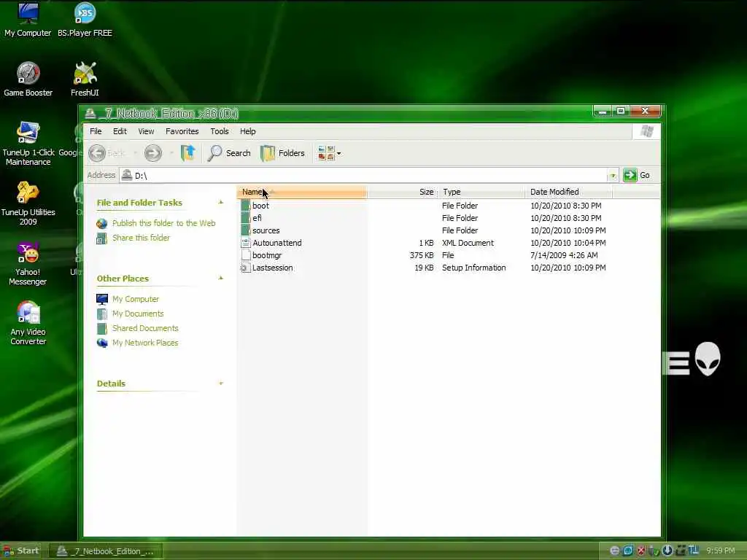Screen dimensions: 747x560
Task: Sort by Type column header
Action: pos(481,192)
